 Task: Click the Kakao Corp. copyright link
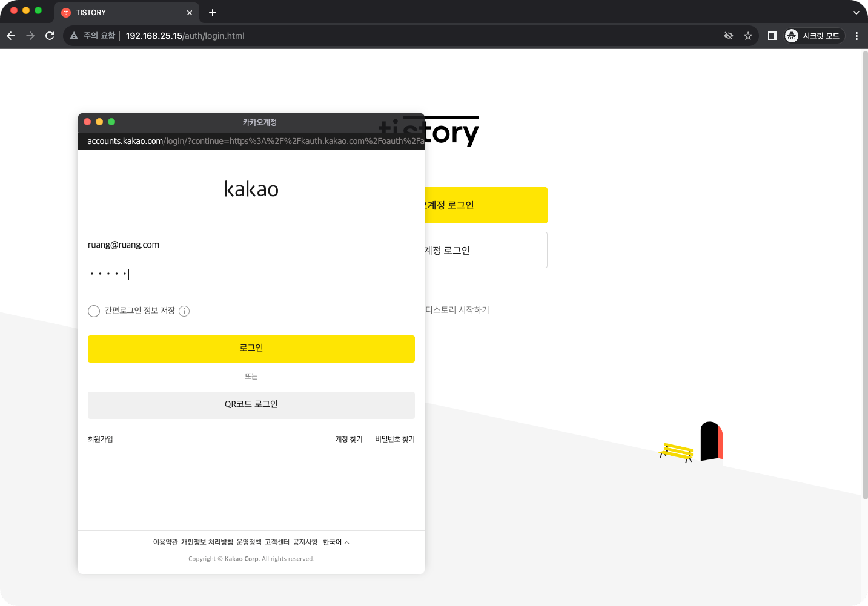[242, 559]
